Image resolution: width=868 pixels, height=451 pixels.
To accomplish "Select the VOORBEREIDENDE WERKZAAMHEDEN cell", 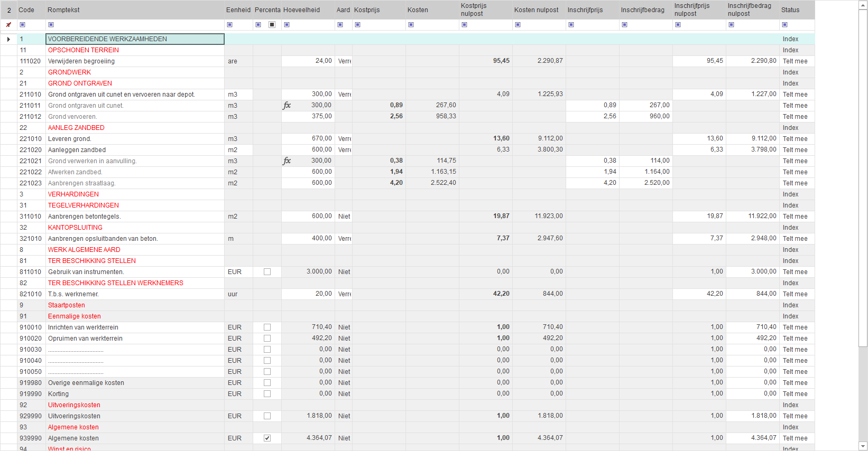I will 135,39.
